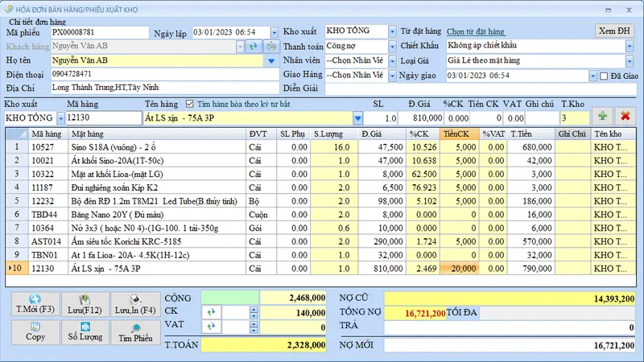Click the refresh customer icon beside Khách hàng
This screenshot has height=362, width=644.
254,47
